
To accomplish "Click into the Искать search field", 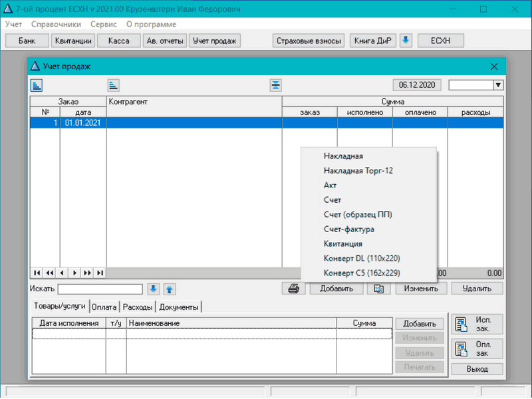I will pos(100,289).
